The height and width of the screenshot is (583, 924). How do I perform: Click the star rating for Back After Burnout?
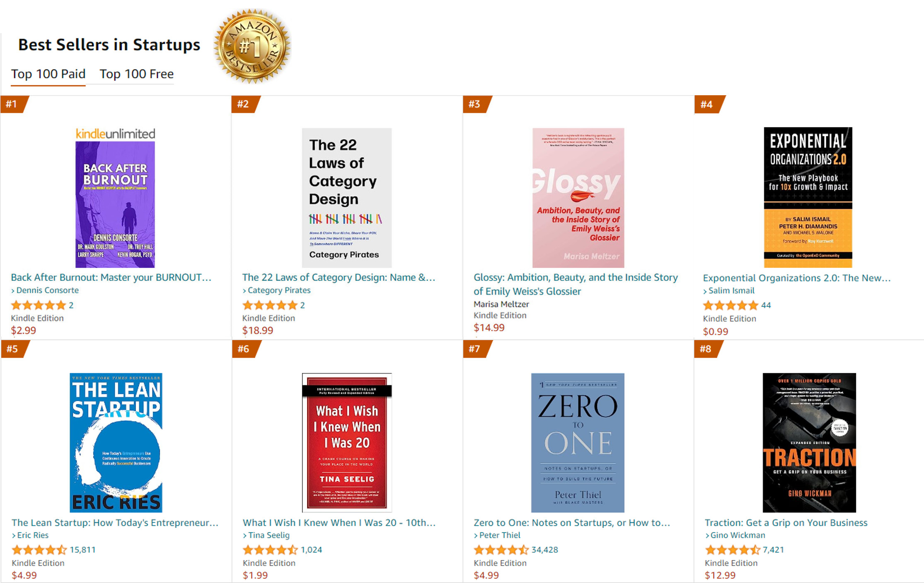(x=38, y=306)
